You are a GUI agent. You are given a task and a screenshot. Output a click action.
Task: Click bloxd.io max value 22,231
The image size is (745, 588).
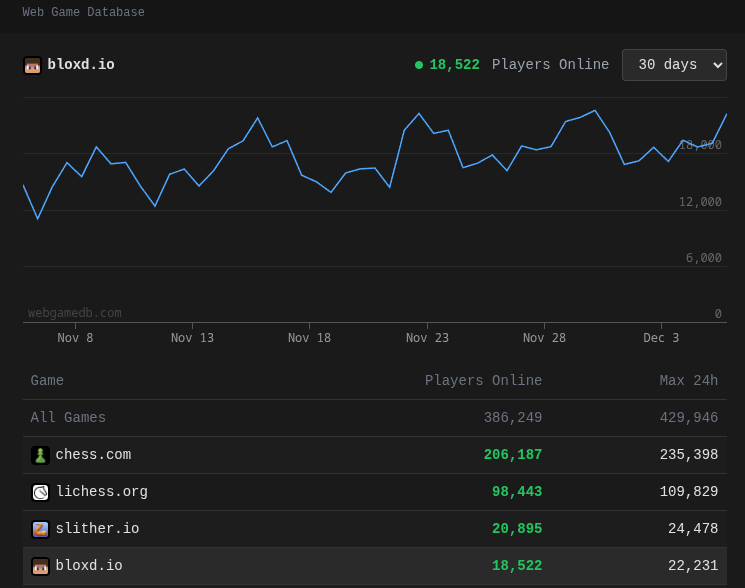693,566
